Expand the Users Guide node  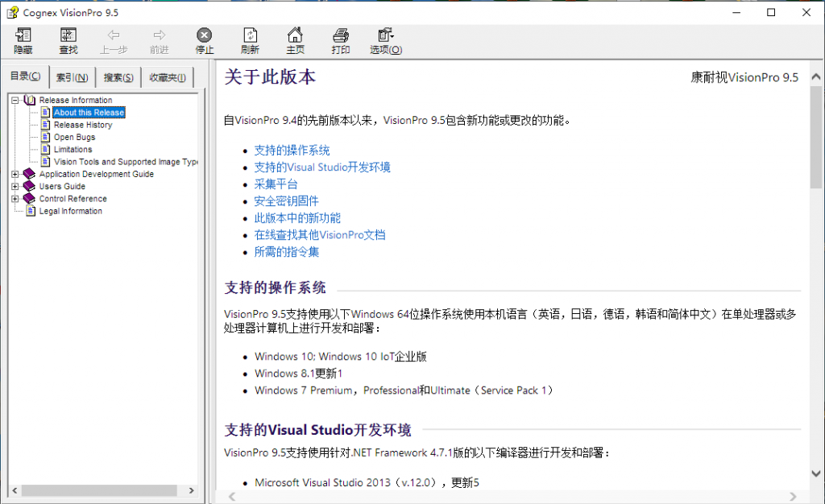click(15, 186)
